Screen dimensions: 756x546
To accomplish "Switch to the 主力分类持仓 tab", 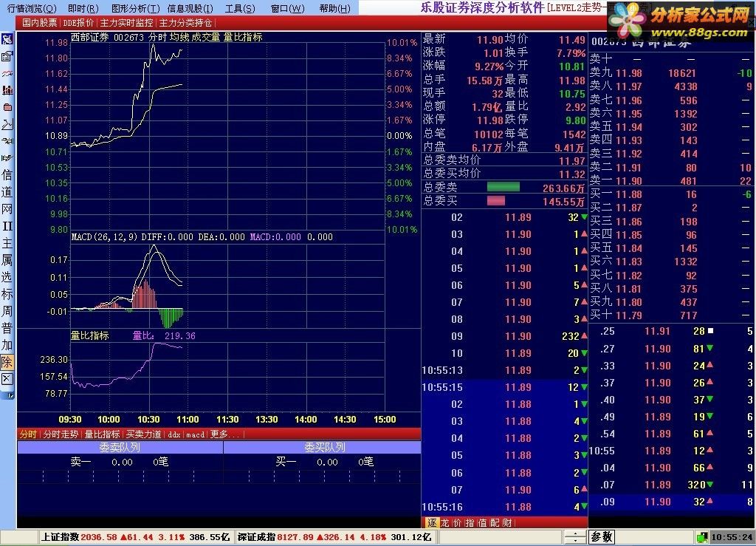I will (x=185, y=23).
